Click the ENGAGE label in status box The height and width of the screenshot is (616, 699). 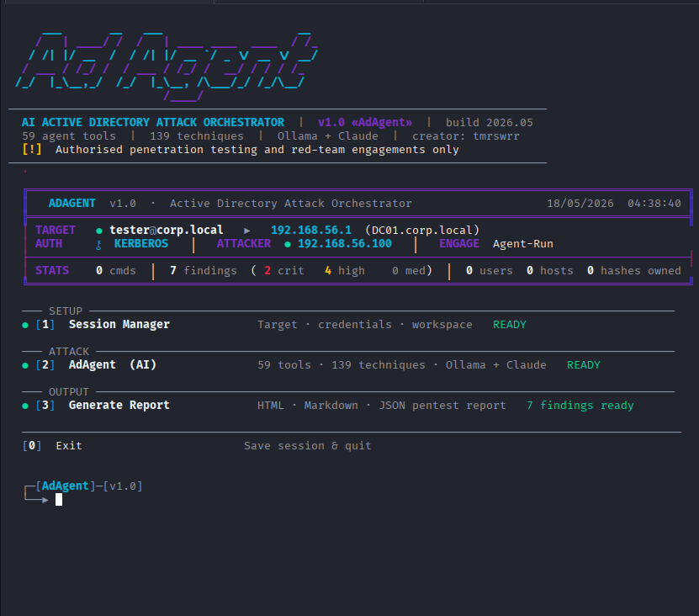tap(459, 243)
